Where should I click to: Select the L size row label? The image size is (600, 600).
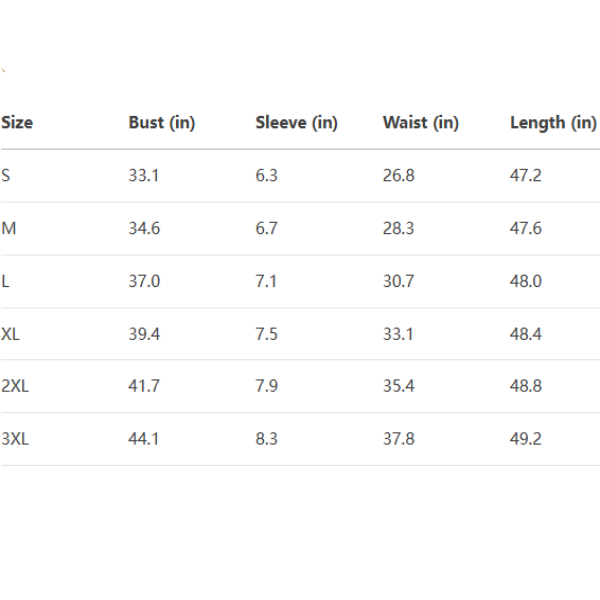[x=6, y=281]
